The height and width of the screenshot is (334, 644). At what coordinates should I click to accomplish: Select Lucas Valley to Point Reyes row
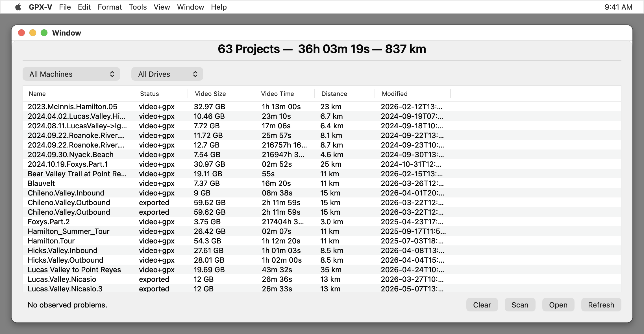322,270
